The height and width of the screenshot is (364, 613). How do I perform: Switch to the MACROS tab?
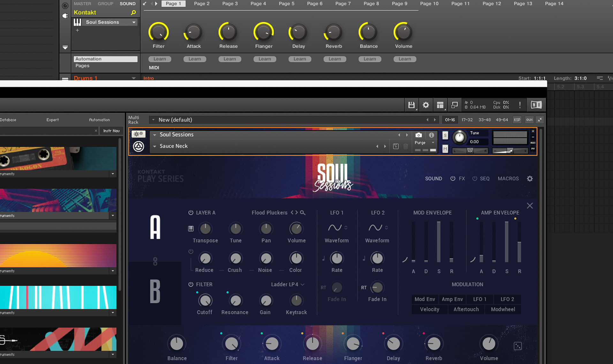(x=508, y=178)
